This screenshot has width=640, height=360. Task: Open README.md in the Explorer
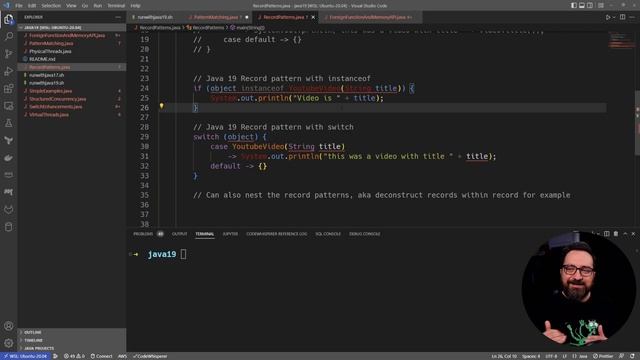pos(42,59)
